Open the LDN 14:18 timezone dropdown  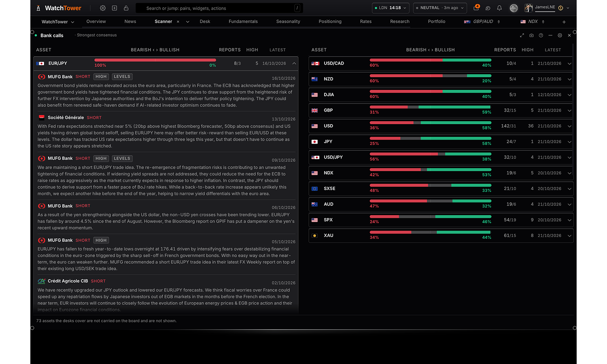[391, 8]
